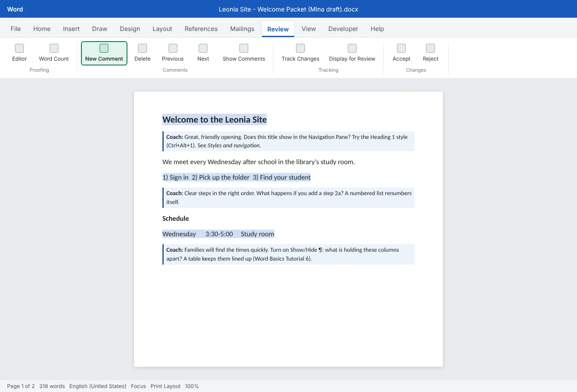The width and height of the screenshot is (577, 392).
Task: Click the heading Welcome to the Leonia Site
Action: (x=215, y=119)
